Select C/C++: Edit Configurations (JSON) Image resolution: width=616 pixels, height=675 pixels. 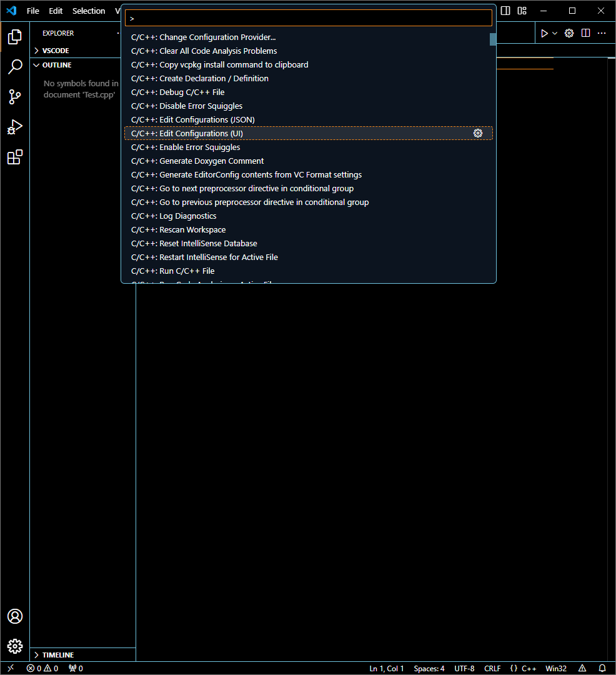click(x=309, y=119)
